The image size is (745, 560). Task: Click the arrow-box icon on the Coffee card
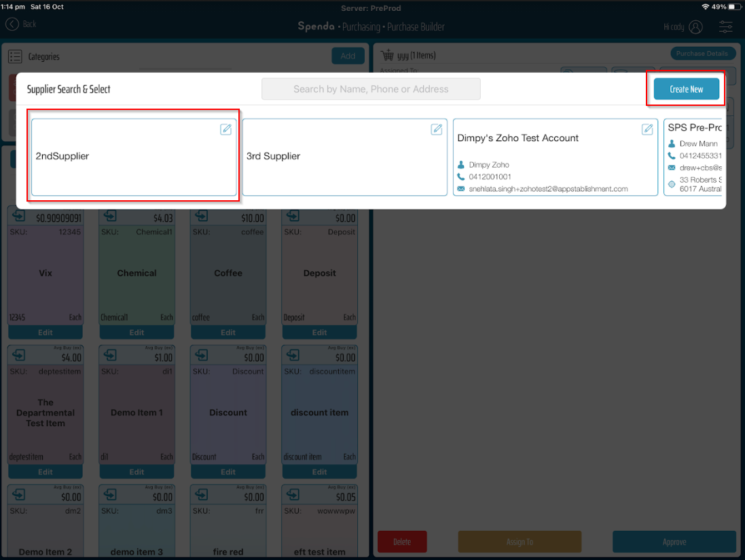tap(202, 216)
